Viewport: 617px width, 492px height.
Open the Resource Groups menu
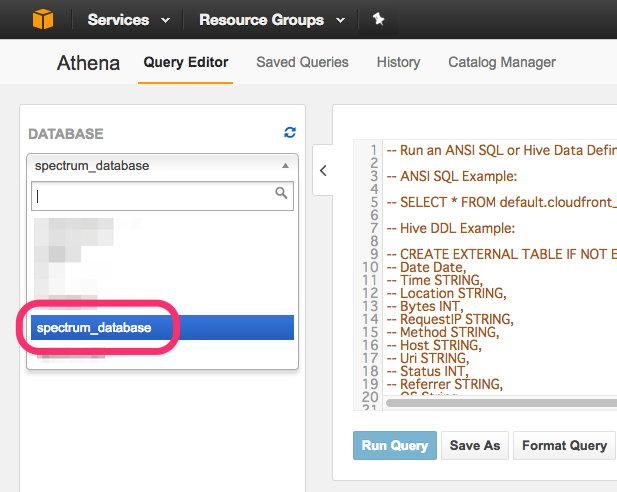coord(272,20)
